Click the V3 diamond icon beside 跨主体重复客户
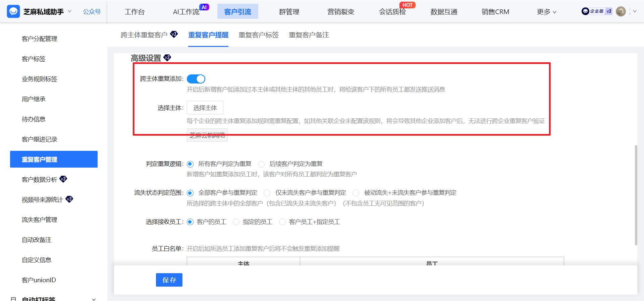The width and height of the screenshot is (644, 301). (174, 34)
